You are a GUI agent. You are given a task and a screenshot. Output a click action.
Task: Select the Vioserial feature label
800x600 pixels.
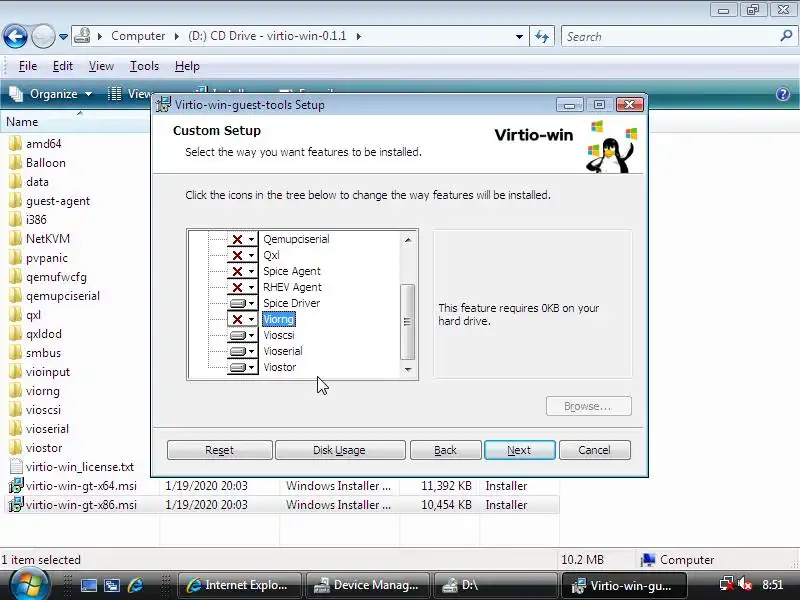(x=283, y=351)
